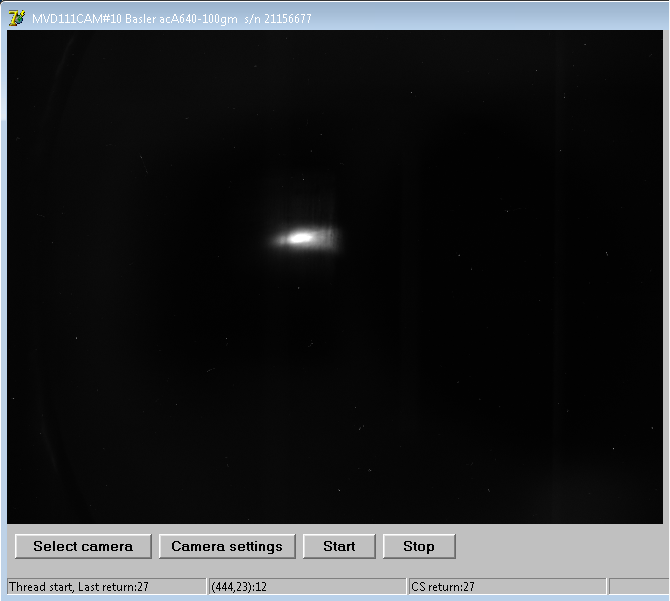
Task: Select the 'Thread start, Last return:27' status panel
Action: tap(105, 586)
